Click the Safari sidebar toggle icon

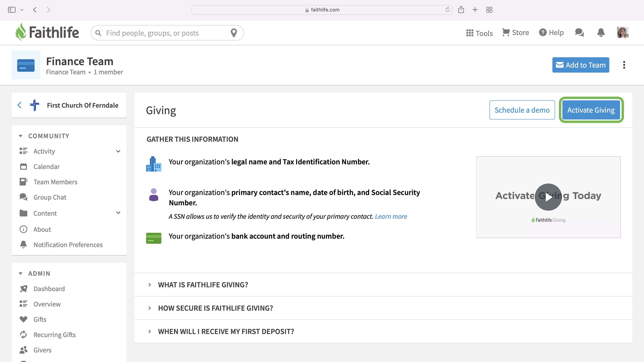pos(12,10)
